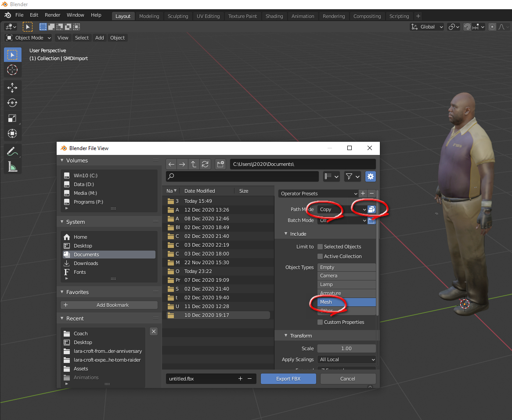Select the Transform tool
Image resolution: width=512 pixels, height=420 pixels.
12,133
